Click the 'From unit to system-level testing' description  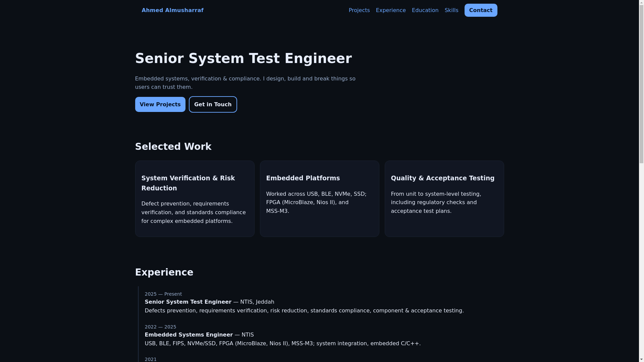436,202
